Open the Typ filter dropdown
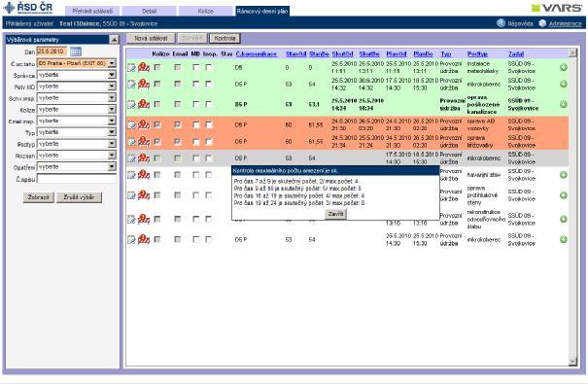Viewport: 588px width, 384px height. click(x=112, y=132)
